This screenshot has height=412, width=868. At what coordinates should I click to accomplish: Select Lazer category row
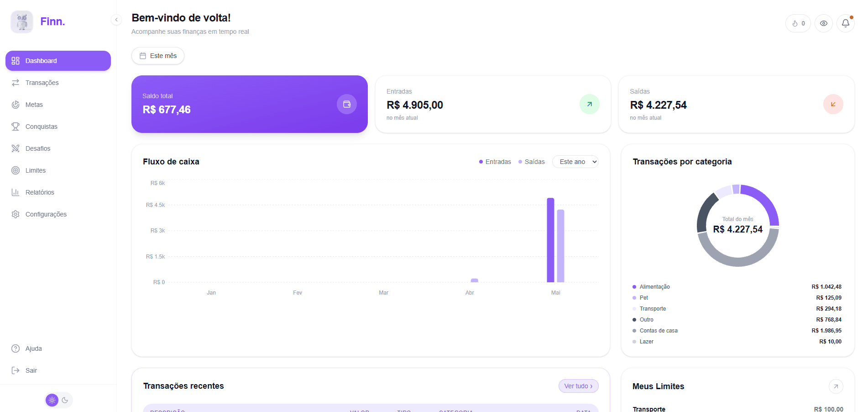(x=737, y=342)
